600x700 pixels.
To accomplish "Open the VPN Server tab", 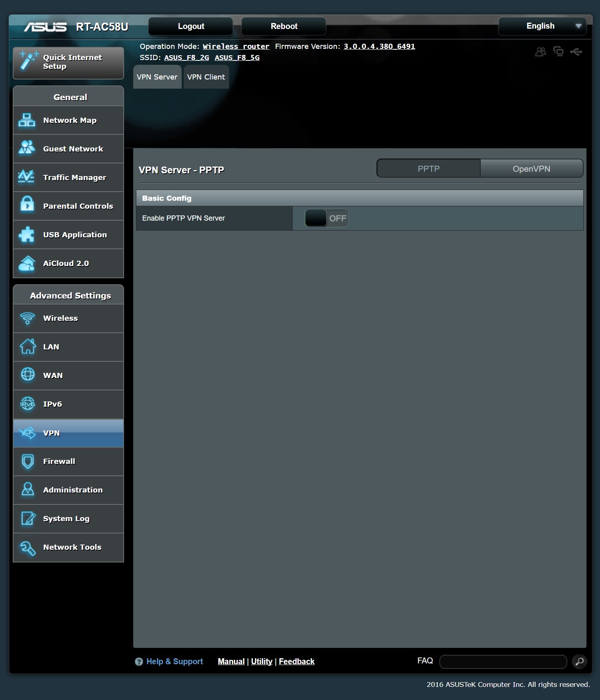I will coord(157,77).
